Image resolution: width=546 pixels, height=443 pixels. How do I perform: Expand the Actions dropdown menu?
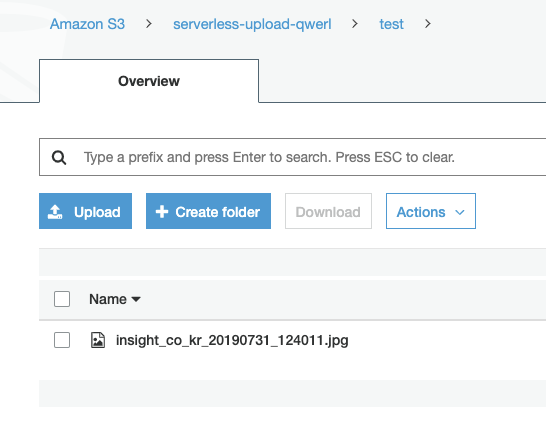(431, 211)
